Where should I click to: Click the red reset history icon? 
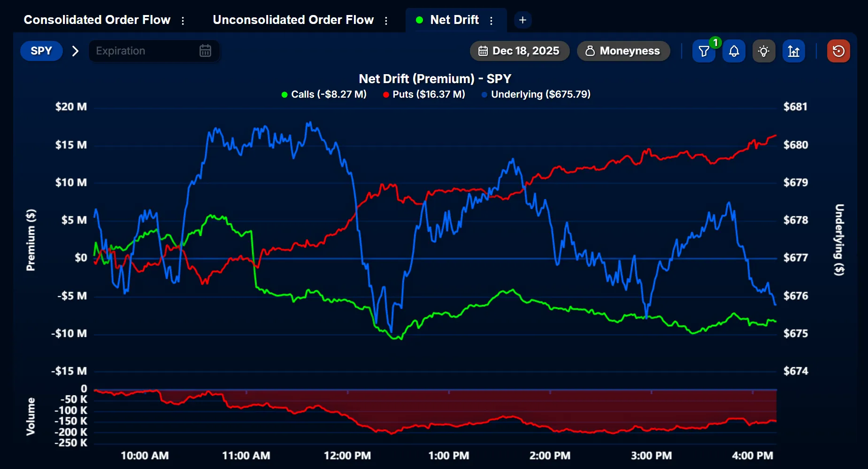(838, 51)
